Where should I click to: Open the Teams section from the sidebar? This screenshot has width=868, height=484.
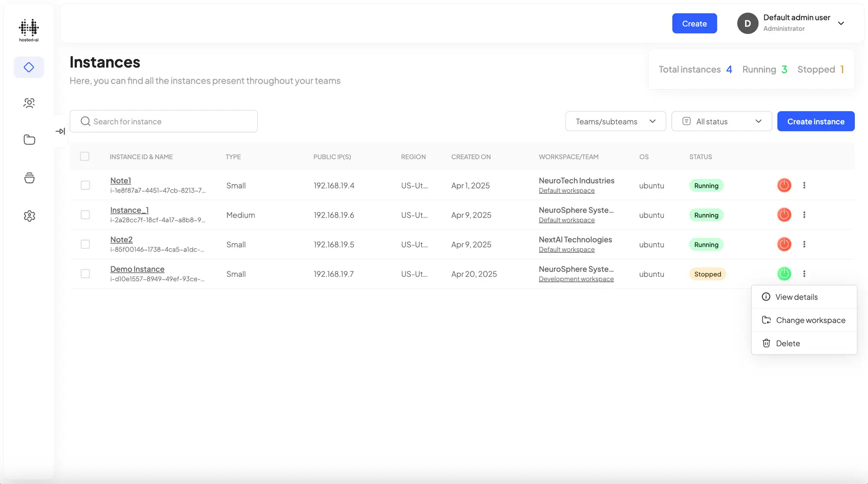click(x=29, y=103)
